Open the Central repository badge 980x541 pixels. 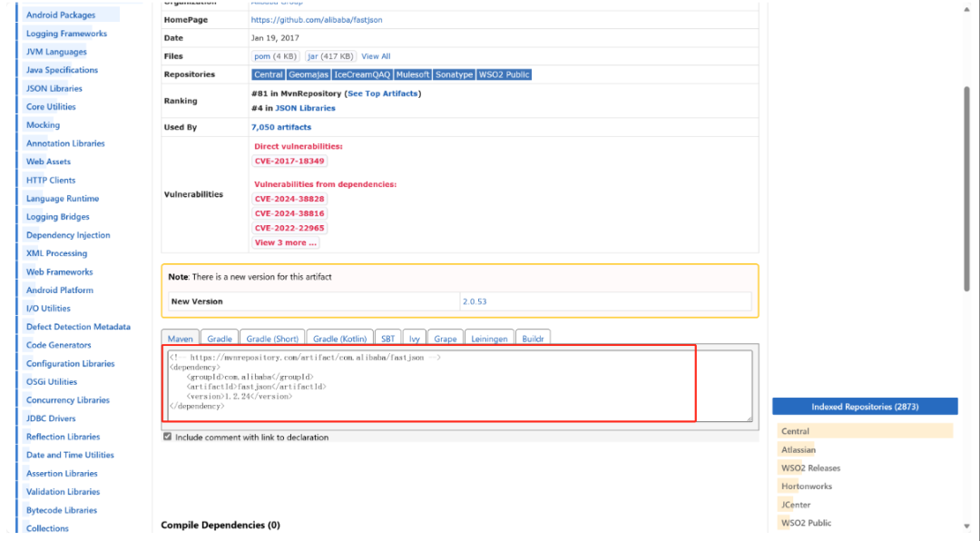(x=268, y=74)
